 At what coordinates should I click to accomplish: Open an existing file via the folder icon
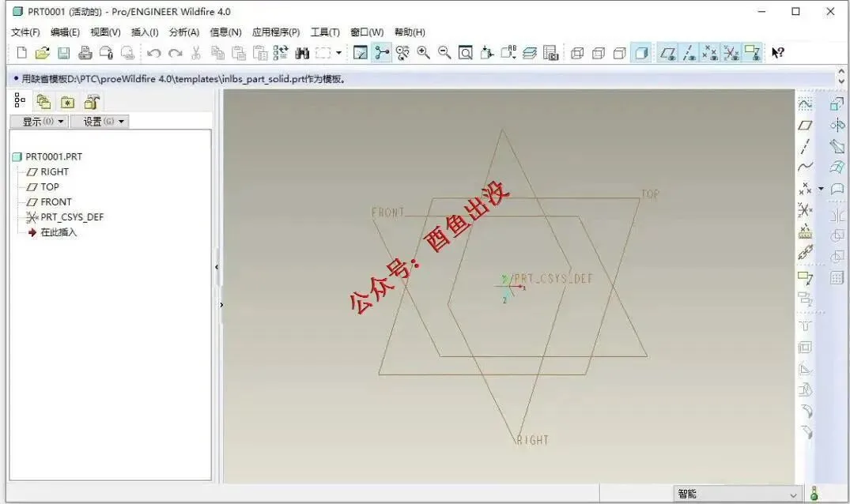coord(42,52)
